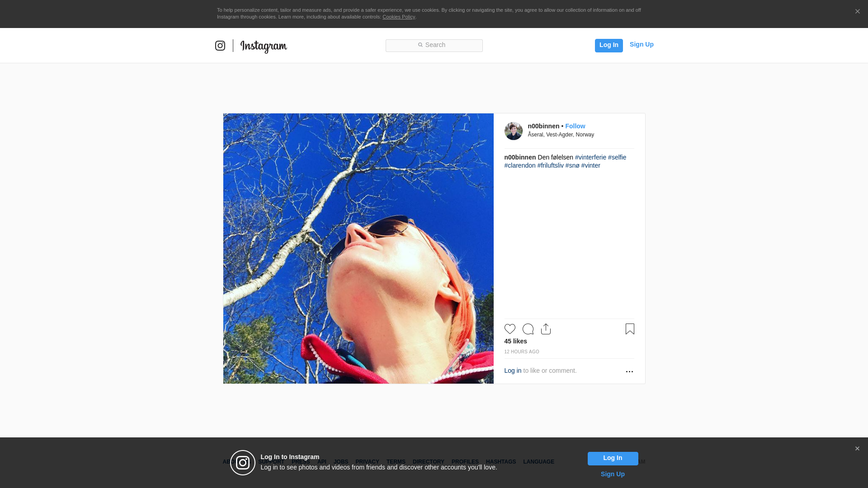Image resolution: width=868 pixels, height=488 pixels.
Task: Open the #vinterferie hashtag
Action: pos(590,157)
